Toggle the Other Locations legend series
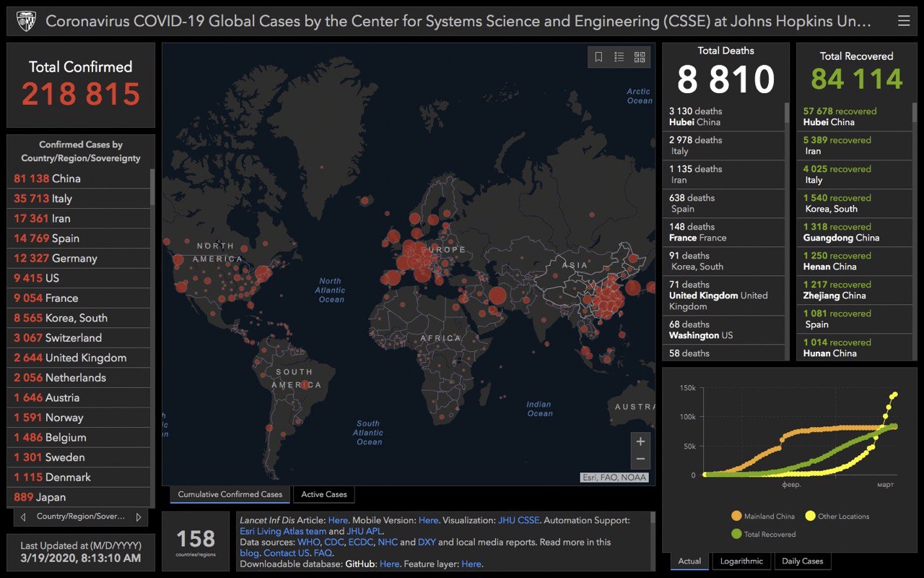The image size is (924, 578). click(x=837, y=517)
